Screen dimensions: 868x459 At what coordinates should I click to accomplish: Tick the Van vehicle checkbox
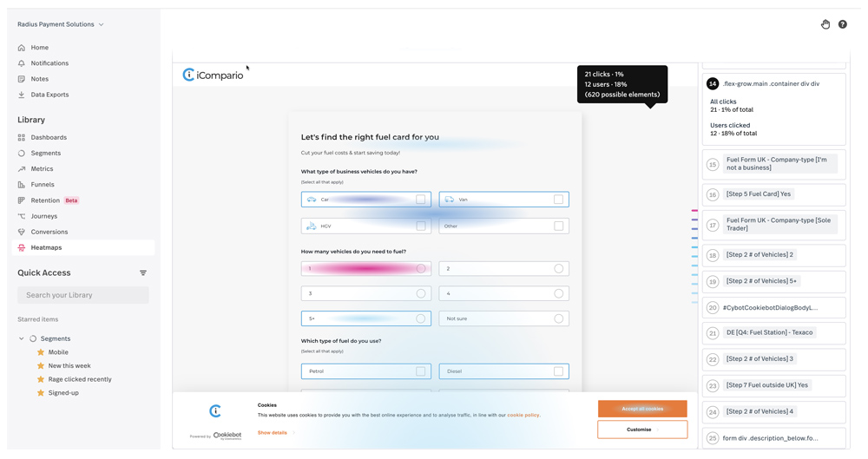coord(558,200)
